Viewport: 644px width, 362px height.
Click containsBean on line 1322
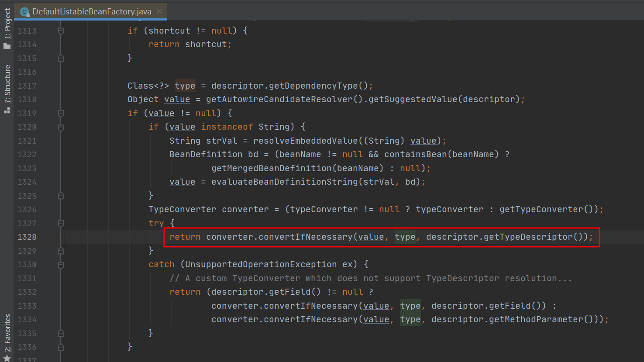[x=416, y=154]
